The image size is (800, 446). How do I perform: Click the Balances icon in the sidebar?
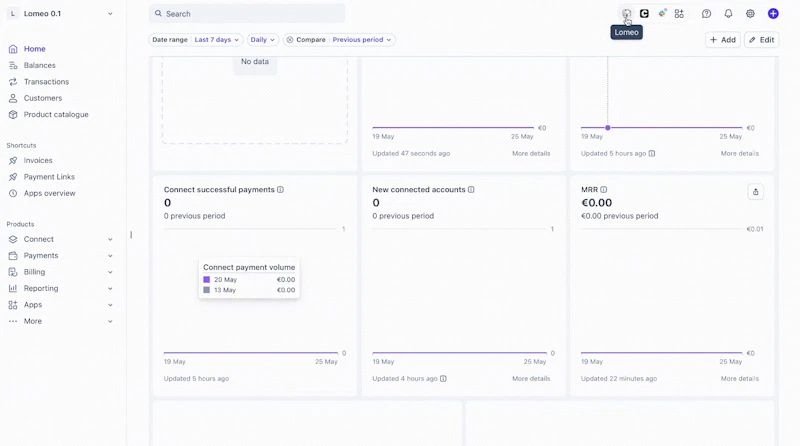pyautogui.click(x=13, y=65)
